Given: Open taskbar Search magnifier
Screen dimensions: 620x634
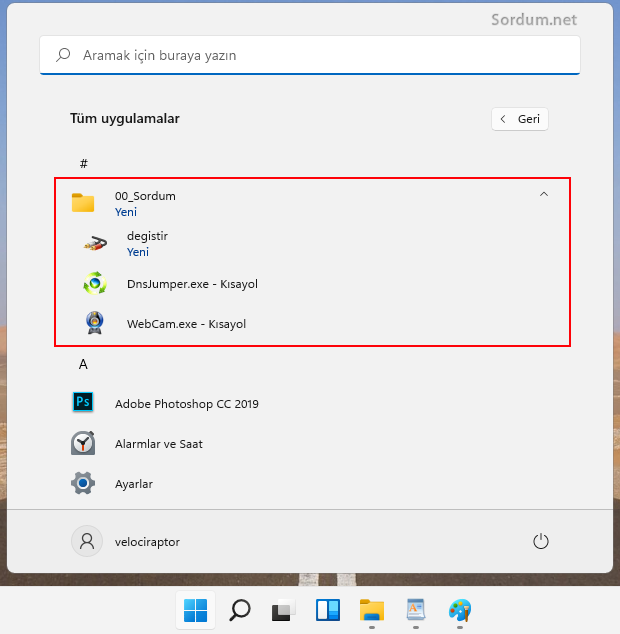Looking at the screenshot, I should (239, 610).
